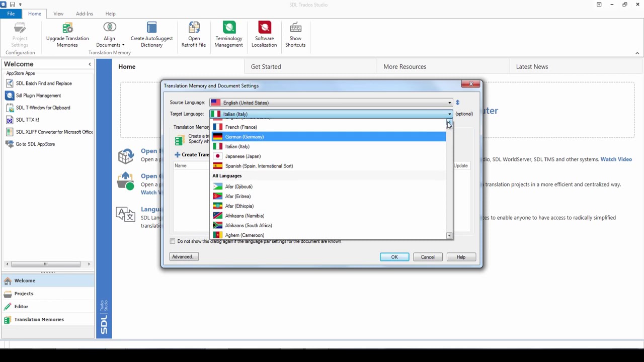The width and height of the screenshot is (644, 362).
Task: Select Afar (Djibouti) language entry
Action: coord(329,187)
